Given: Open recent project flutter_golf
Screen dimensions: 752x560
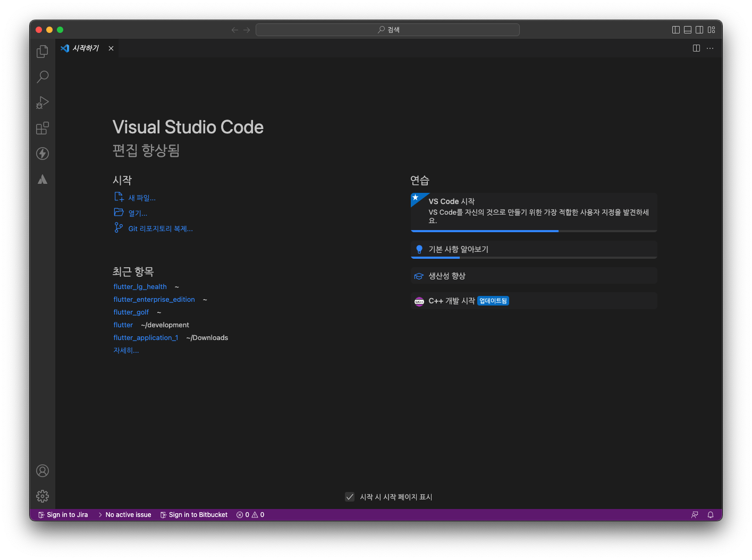Looking at the screenshot, I should click(131, 312).
